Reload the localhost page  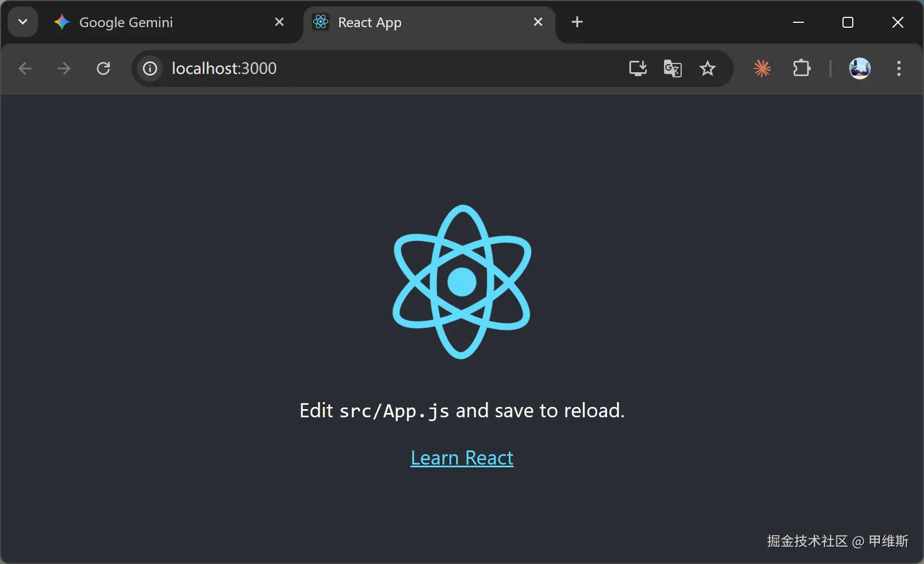click(103, 68)
